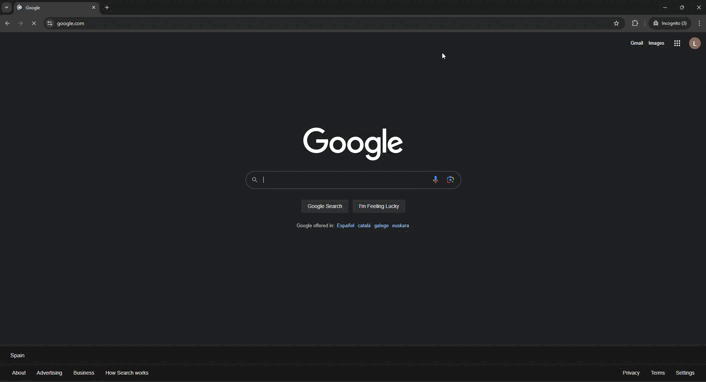Click the Google Search button
The image size is (706, 382).
pyautogui.click(x=325, y=206)
